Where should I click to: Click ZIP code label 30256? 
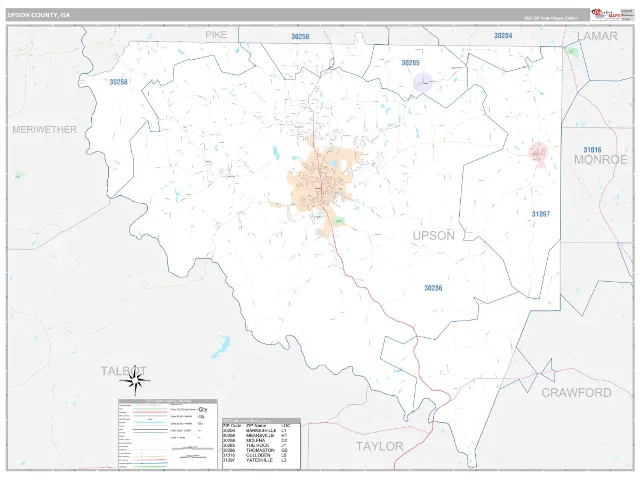(x=300, y=36)
